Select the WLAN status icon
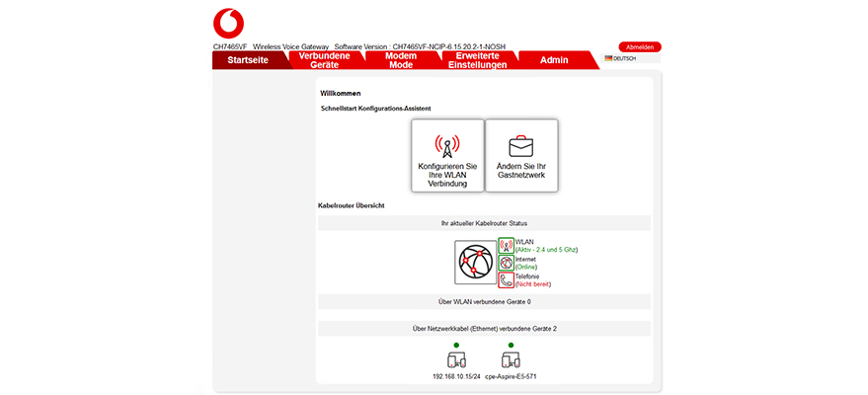Image resolution: width=868 pixels, height=395 pixels. (506, 245)
